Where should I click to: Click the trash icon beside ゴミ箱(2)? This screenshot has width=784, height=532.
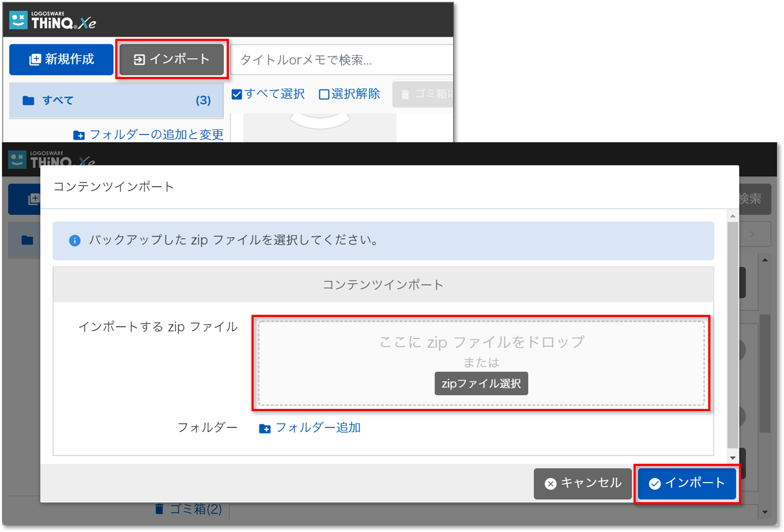[x=159, y=509]
